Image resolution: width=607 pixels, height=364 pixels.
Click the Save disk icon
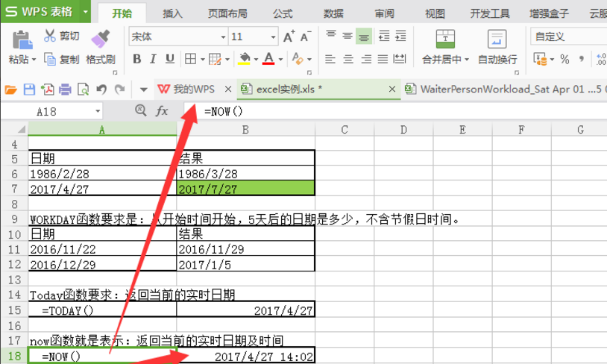click(29, 90)
